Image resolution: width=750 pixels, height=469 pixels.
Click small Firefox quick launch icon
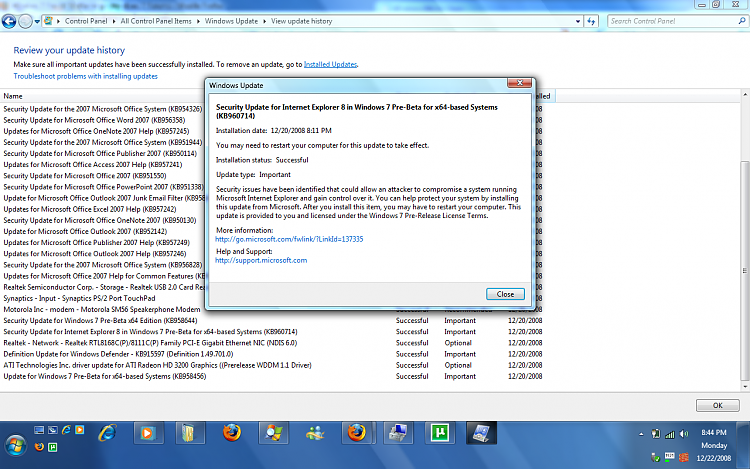[x=39, y=447]
